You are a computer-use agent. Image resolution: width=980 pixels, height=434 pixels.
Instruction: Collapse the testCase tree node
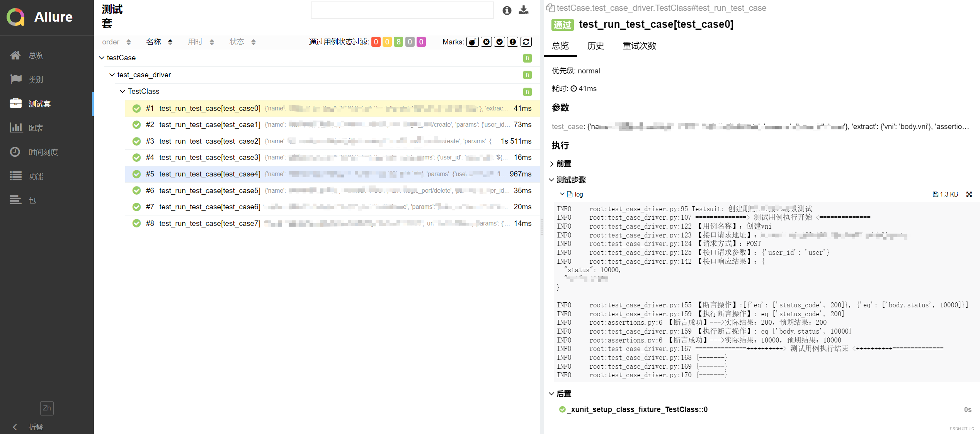coord(102,58)
